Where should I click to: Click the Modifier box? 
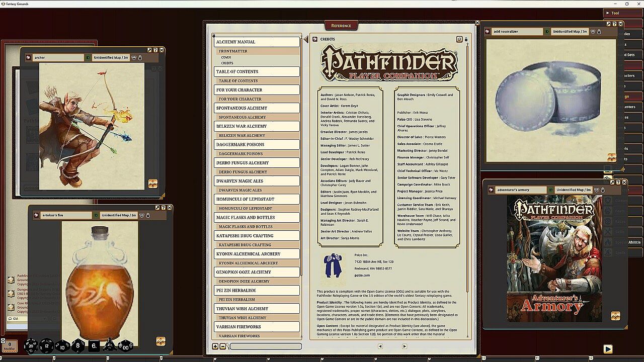point(9,346)
